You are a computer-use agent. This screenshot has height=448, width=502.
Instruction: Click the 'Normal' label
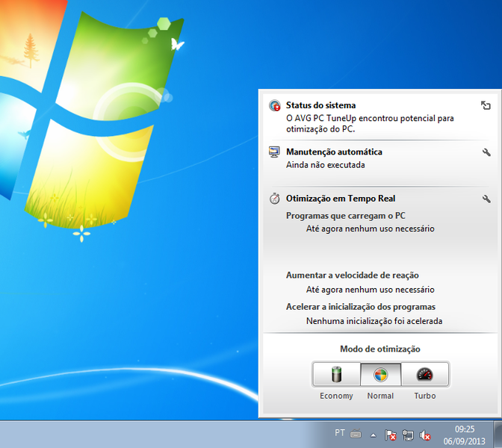pos(380,396)
